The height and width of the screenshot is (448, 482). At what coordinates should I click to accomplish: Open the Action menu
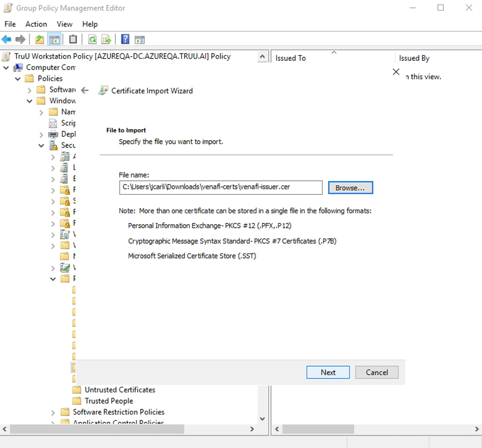click(x=36, y=24)
